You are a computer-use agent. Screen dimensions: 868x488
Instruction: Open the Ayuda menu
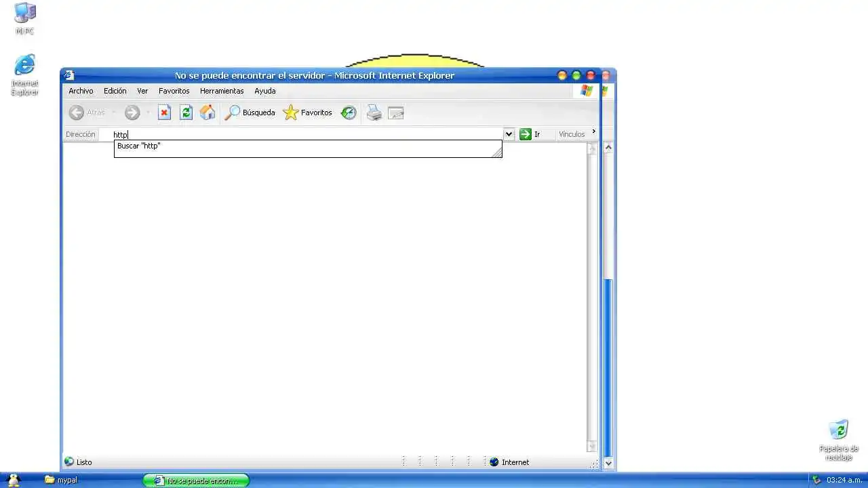(265, 91)
